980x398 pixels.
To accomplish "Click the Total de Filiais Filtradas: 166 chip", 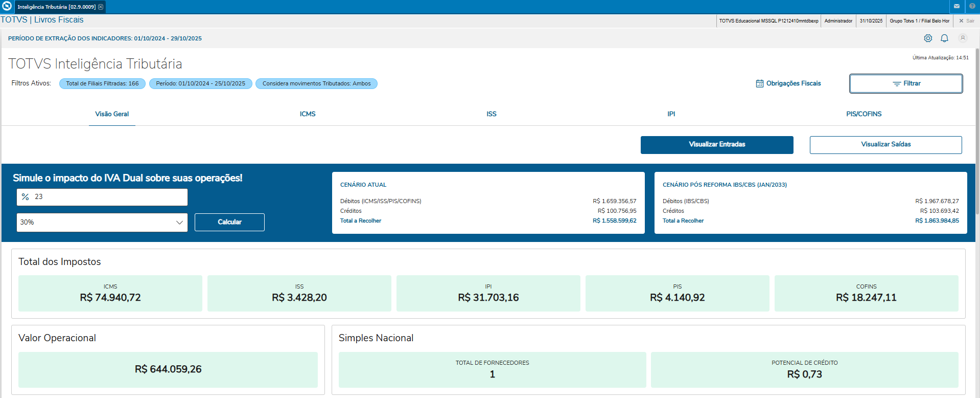I will click(102, 83).
